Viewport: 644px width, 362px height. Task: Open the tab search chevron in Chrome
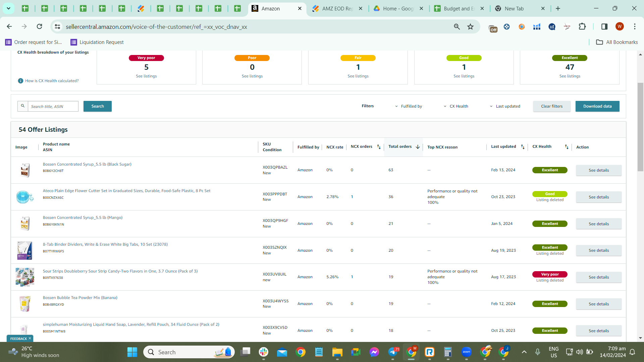[x=8, y=8]
